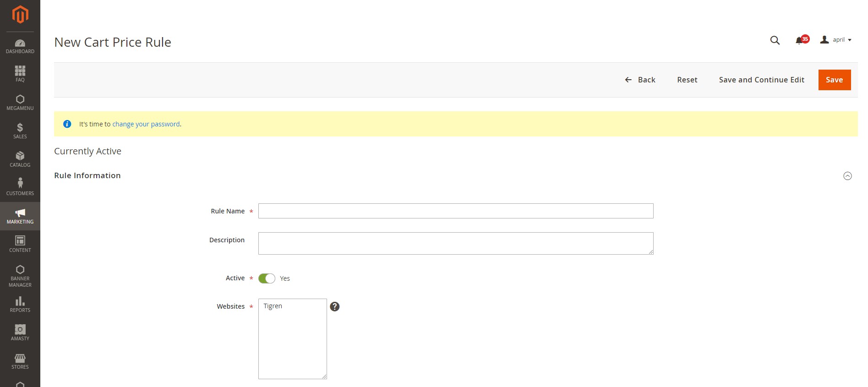The width and height of the screenshot is (868, 387).
Task: Open the notifications bell icon
Action: pyautogui.click(x=799, y=40)
